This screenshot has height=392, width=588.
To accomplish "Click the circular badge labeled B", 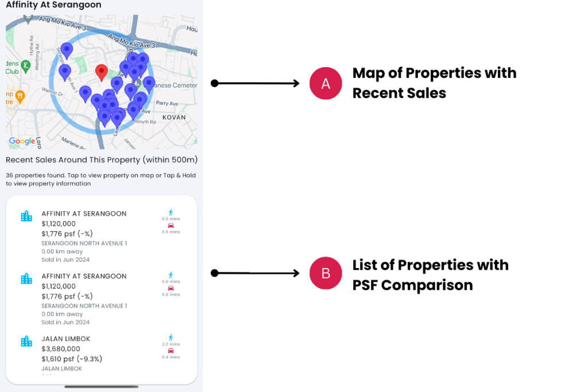I will coord(326,273).
